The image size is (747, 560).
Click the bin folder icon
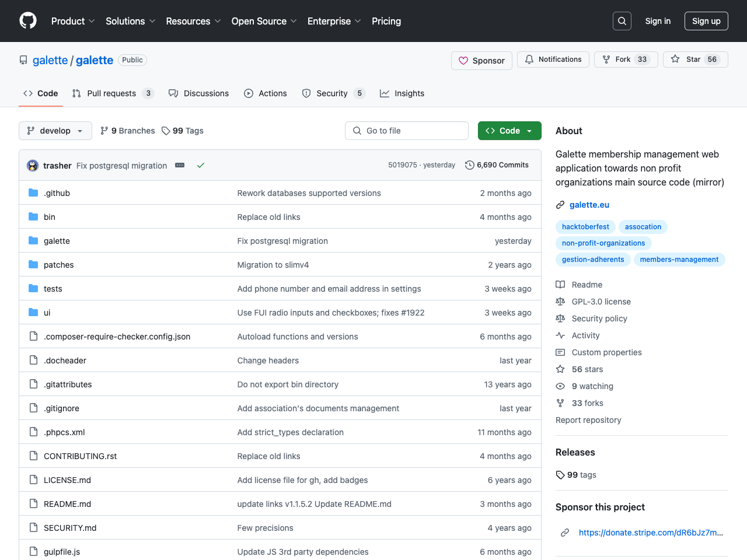point(33,216)
